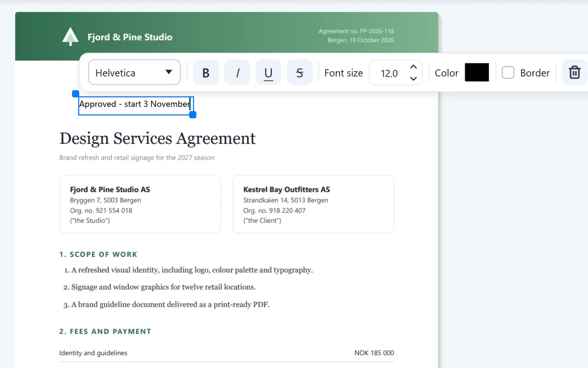
Task: Click 'Strandkaien 14, 5013 Bergen' address
Action: coord(286,200)
